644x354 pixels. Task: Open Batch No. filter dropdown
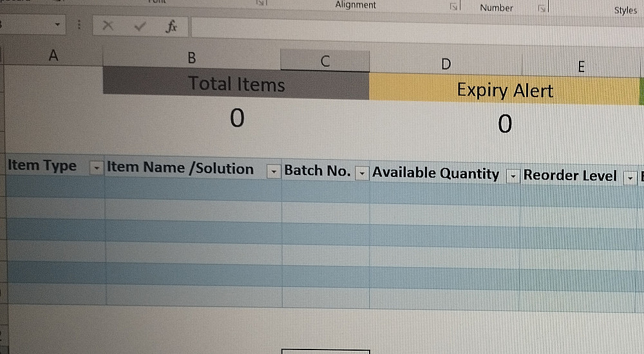click(x=361, y=173)
